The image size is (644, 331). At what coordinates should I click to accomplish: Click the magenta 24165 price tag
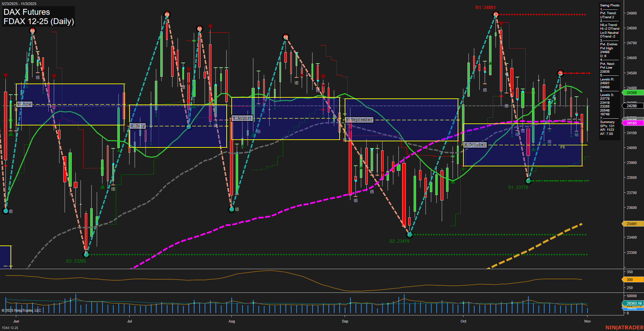[632, 123]
